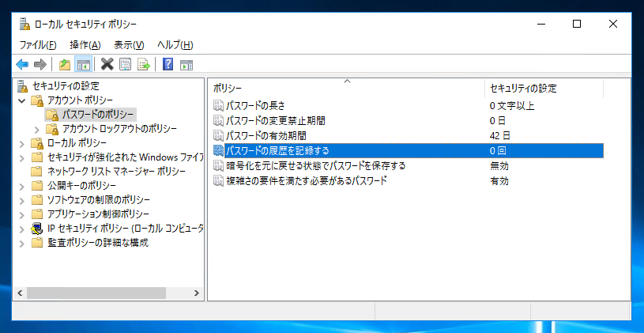
Task: Click the 公開キーのポリシー folder icon
Action: [x=37, y=186]
